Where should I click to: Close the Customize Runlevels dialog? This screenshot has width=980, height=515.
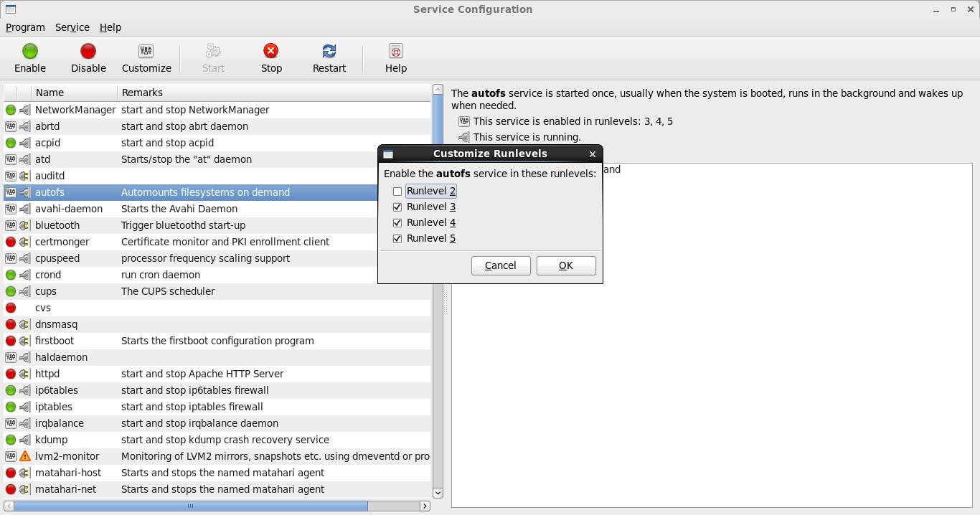pyautogui.click(x=592, y=154)
